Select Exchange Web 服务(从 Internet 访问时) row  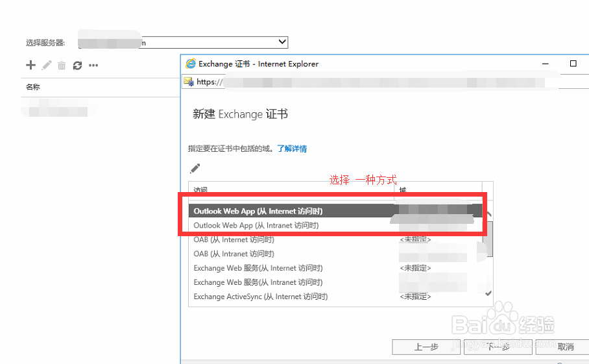point(335,268)
